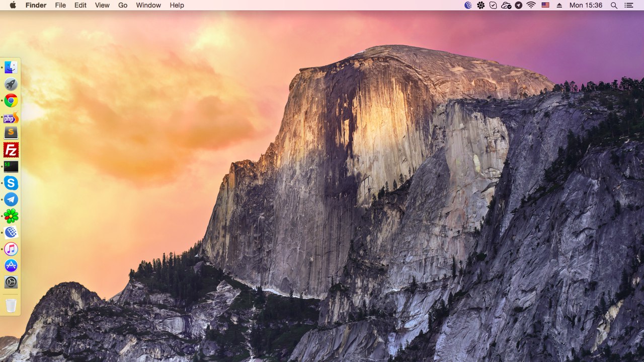Image resolution: width=644 pixels, height=362 pixels.
Task: Expand the Wi-Fi status menu
Action: pos(531,5)
